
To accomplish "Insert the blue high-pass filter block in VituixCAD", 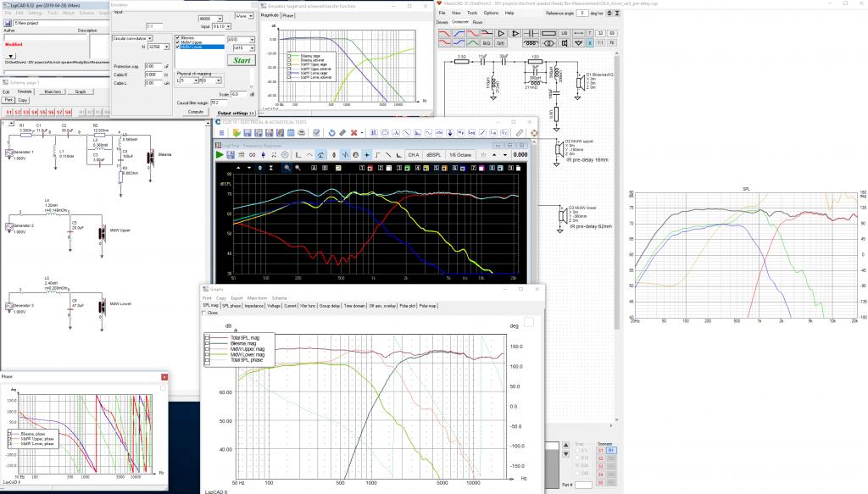I will tap(459, 33).
